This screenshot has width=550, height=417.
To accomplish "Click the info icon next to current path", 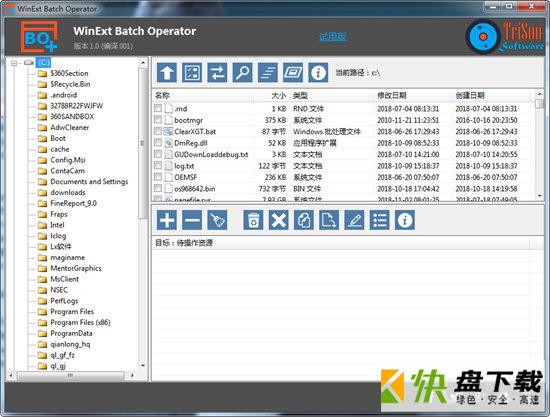I will pos(318,73).
